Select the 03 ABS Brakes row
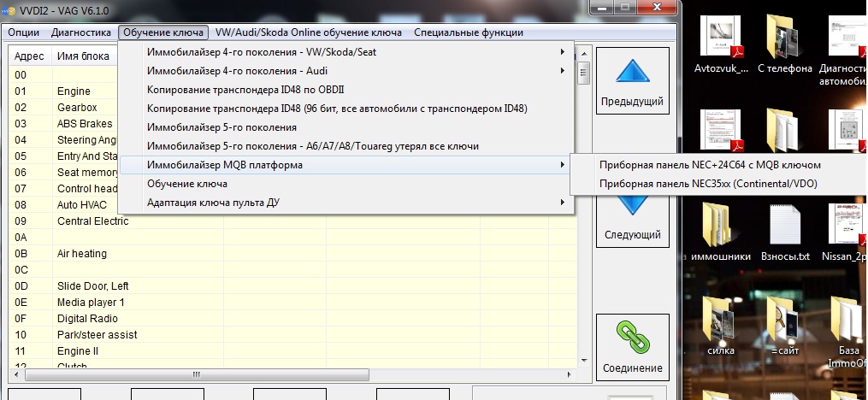 coord(64,123)
